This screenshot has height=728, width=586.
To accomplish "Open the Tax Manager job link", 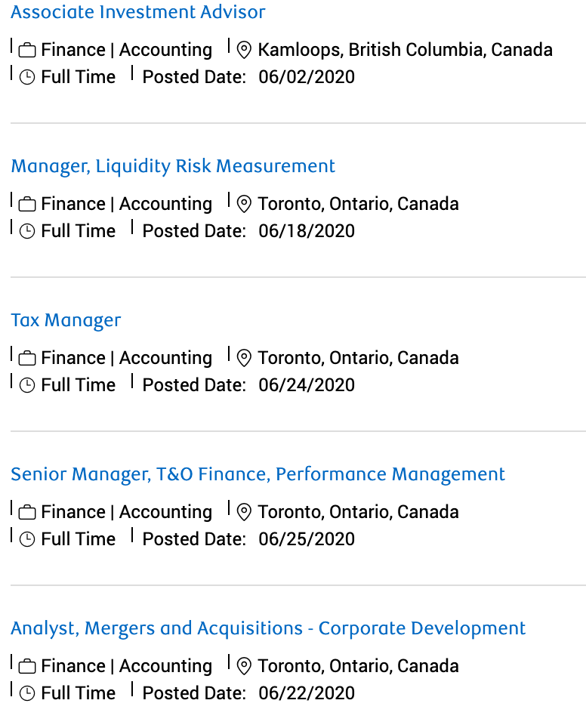I will (66, 320).
